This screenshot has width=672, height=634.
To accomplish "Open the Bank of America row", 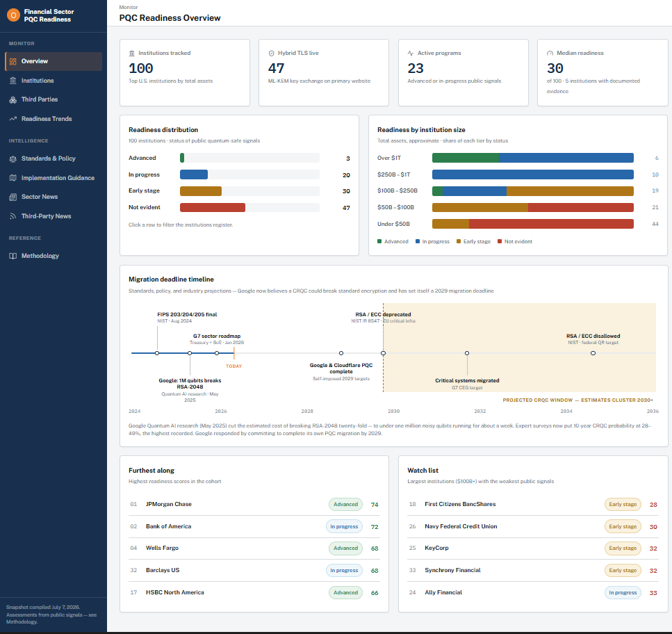I will pyautogui.click(x=254, y=526).
